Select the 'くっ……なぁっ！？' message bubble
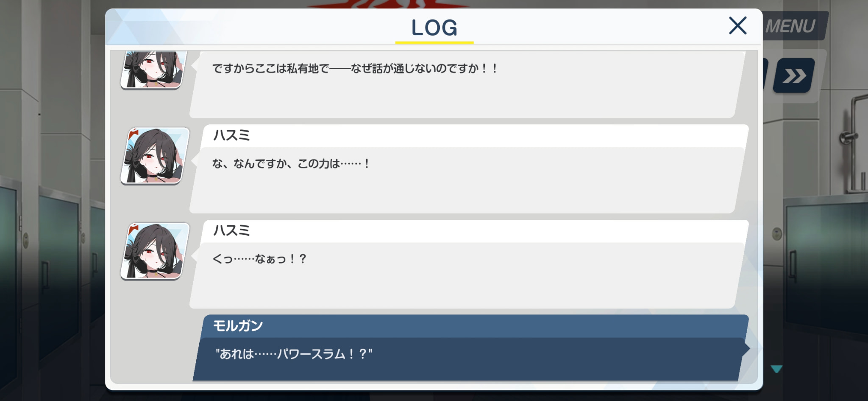Screen dimensions: 868x401 click(466, 275)
